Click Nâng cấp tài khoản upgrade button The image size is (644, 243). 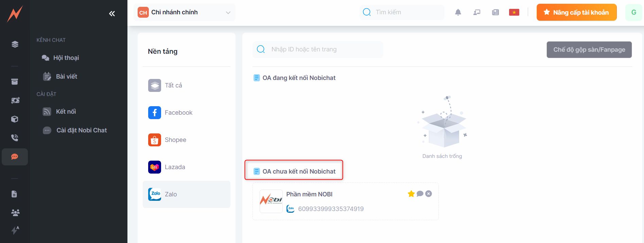point(577,12)
